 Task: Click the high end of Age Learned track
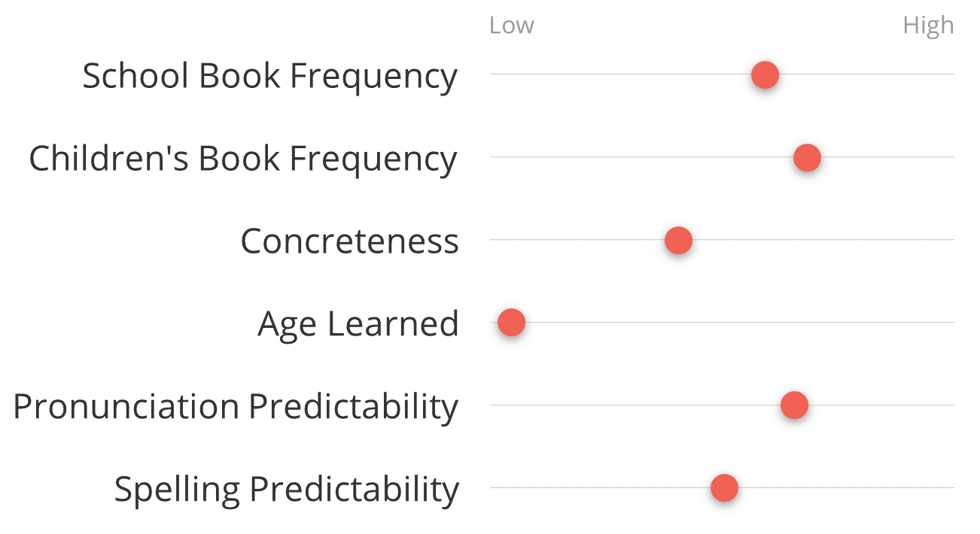(x=948, y=323)
